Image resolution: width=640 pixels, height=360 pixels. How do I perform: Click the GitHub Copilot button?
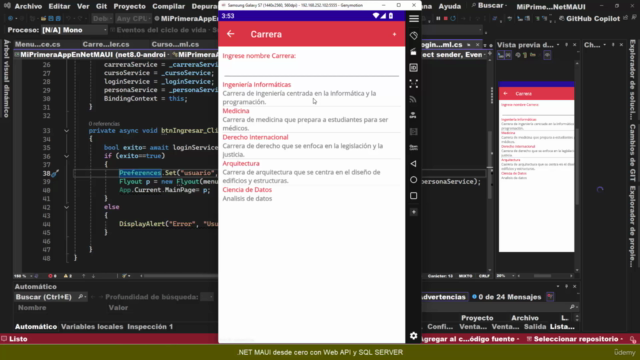point(589,18)
